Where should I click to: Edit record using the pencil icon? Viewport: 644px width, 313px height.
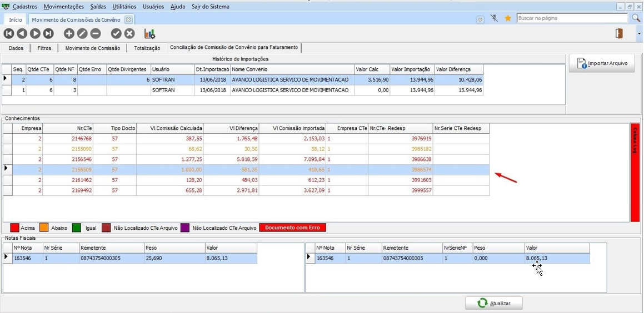(x=82, y=34)
